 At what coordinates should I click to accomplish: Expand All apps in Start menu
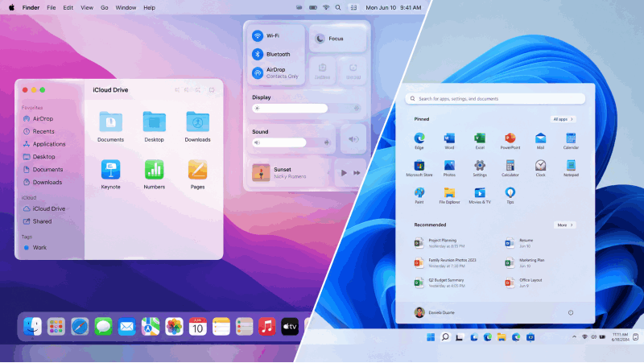tap(563, 119)
